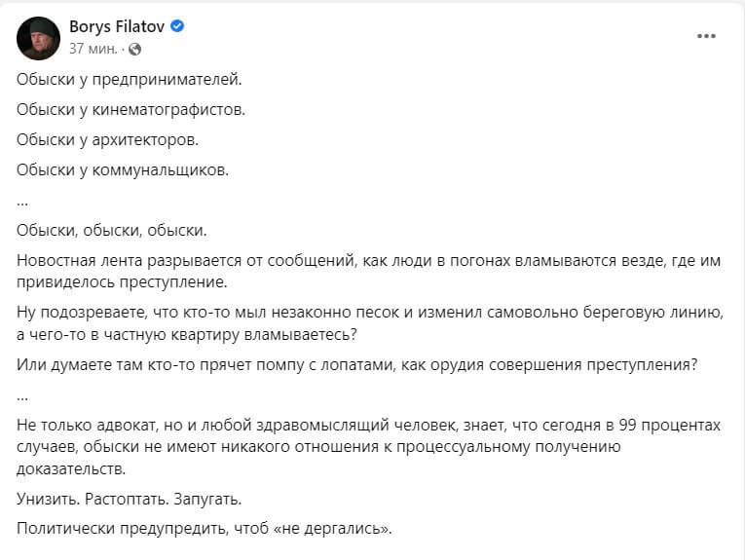The width and height of the screenshot is (745, 560).
Task: Click the line 'Унизить. Растоптать. Запугать.'
Action: pos(129,500)
